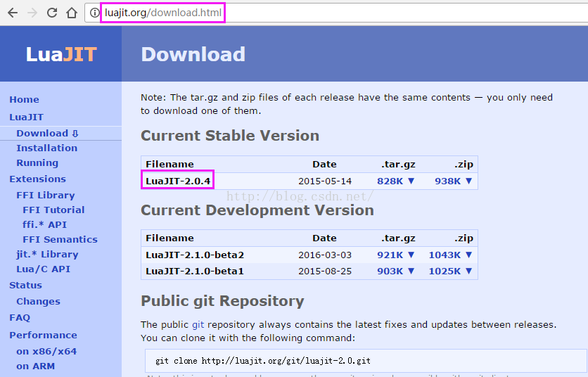The height and width of the screenshot is (377, 588).
Task: Open the jit.* Library page
Action: (x=47, y=255)
